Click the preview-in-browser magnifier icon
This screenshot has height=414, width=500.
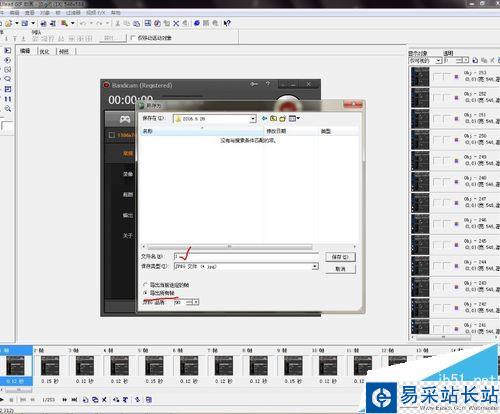pyautogui.click(x=64, y=23)
